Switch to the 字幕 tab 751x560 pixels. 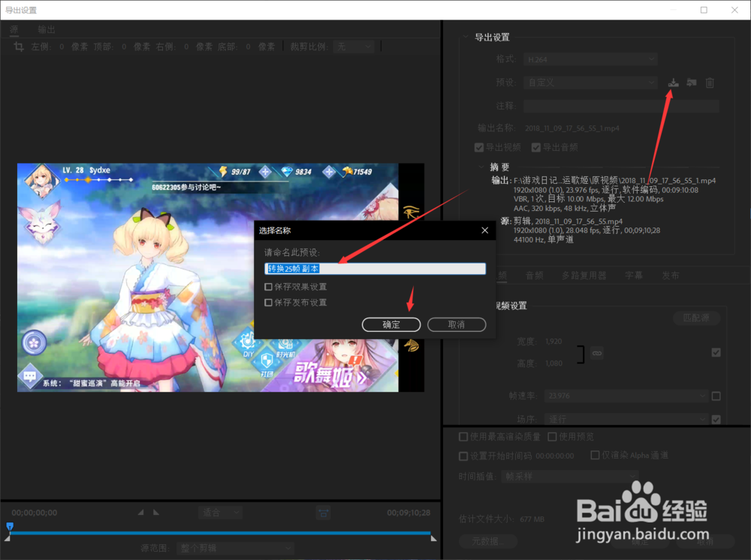point(634,275)
